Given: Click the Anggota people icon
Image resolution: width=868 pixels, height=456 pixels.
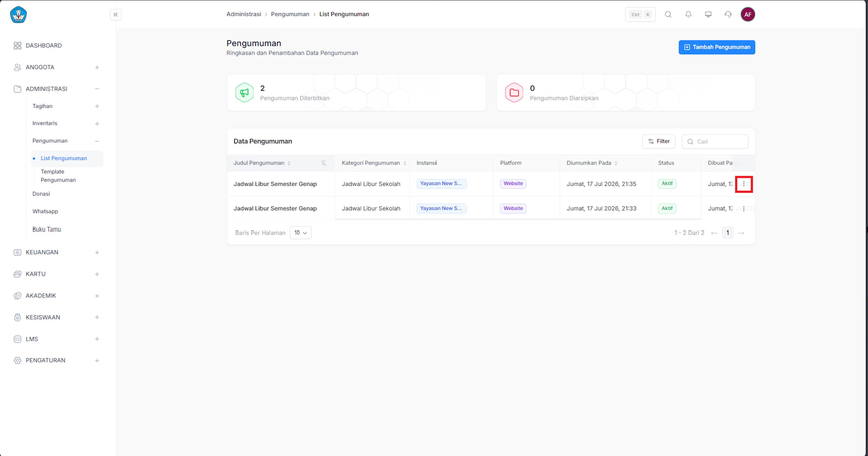Looking at the screenshot, I should [18, 67].
